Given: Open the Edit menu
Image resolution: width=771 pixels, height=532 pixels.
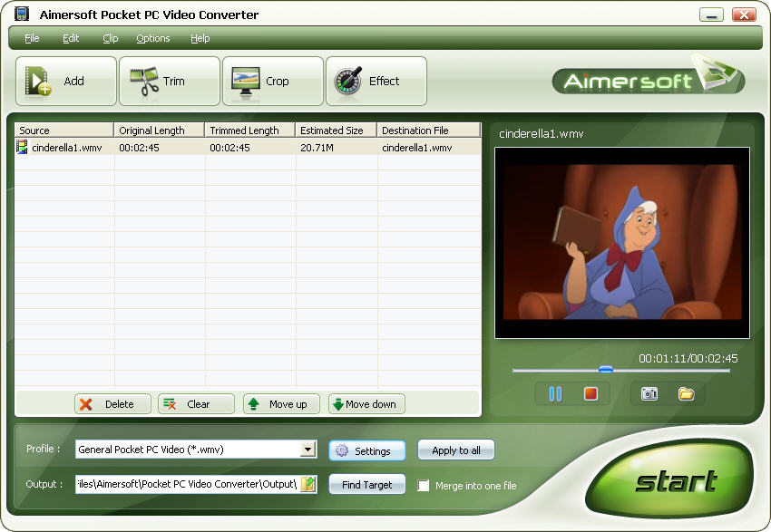Looking at the screenshot, I should pyautogui.click(x=71, y=38).
